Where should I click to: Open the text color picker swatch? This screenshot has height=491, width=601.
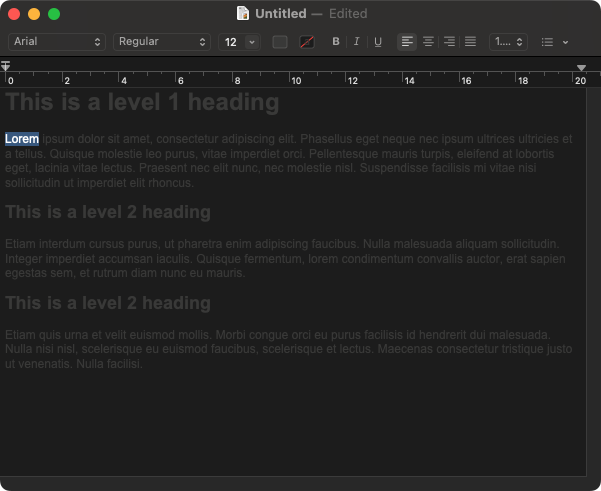280,42
